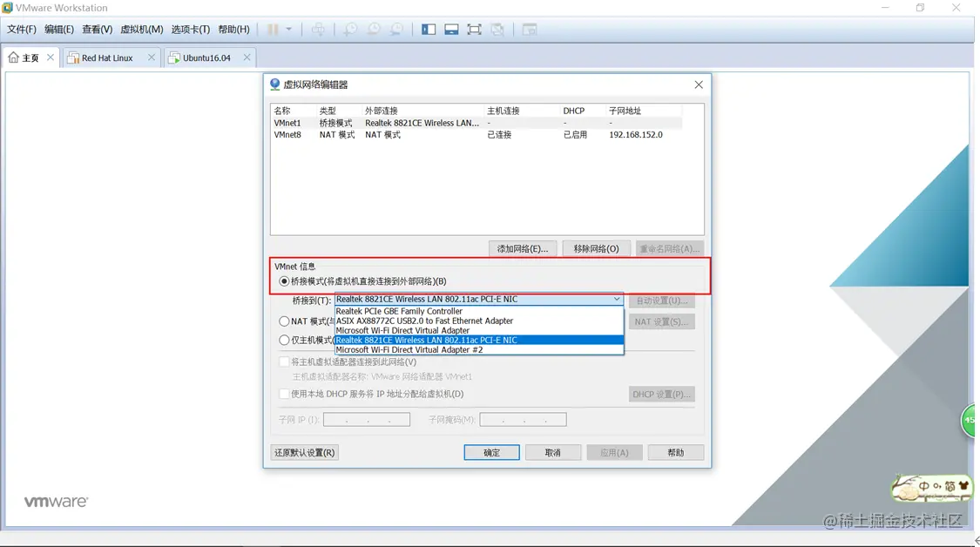Open the 编辑(E) menu
Viewport: 980px width, 547px height.
point(59,30)
